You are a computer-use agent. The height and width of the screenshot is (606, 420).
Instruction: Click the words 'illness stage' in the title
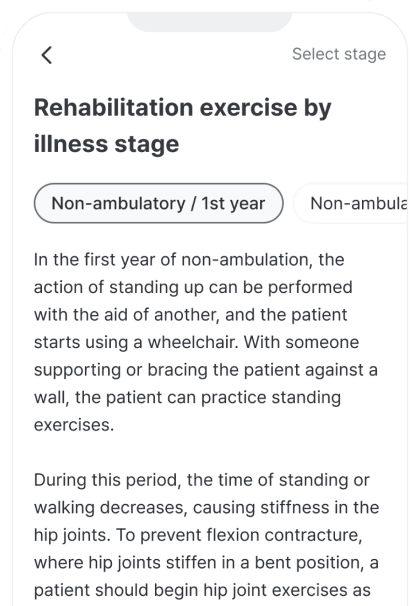pos(107,144)
